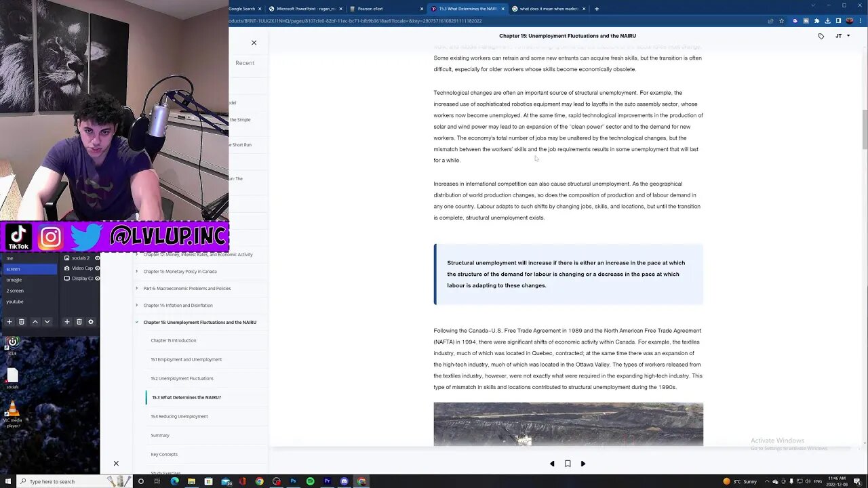Move OBS scene down arrow
Image resolution: width=868 pixels, height=488 pixels.
(x=47, y=322)
